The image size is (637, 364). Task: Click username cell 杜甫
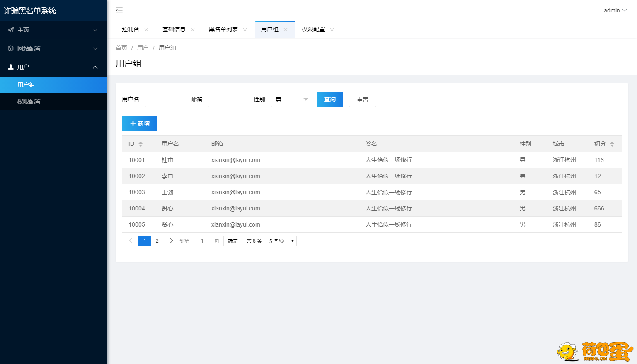[x=167, y=160]
